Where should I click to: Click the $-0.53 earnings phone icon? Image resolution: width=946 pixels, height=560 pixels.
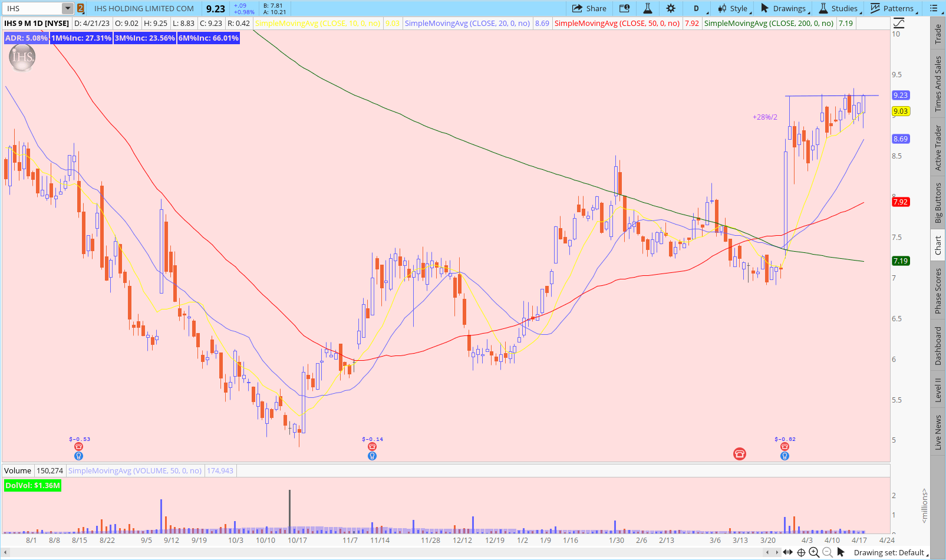pos(79,447)
